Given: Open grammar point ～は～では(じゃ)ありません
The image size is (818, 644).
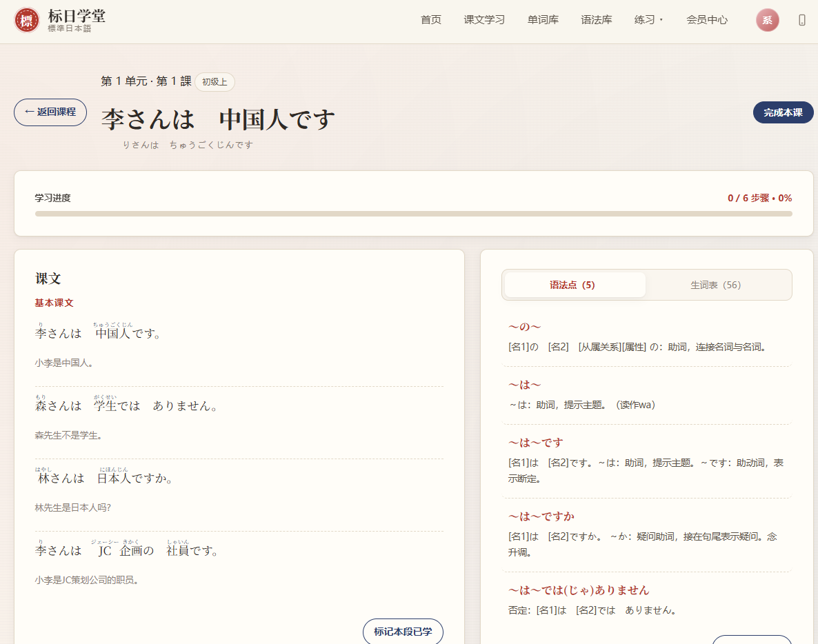Looking at the screenshot, I should tap(578, 590).
